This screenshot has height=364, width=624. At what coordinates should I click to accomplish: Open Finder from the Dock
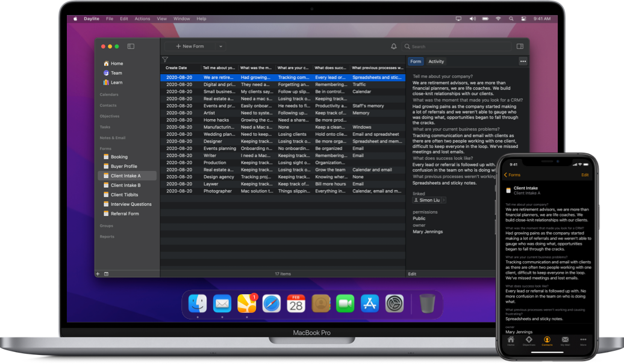pyautogui.click(x=198, y=304)
